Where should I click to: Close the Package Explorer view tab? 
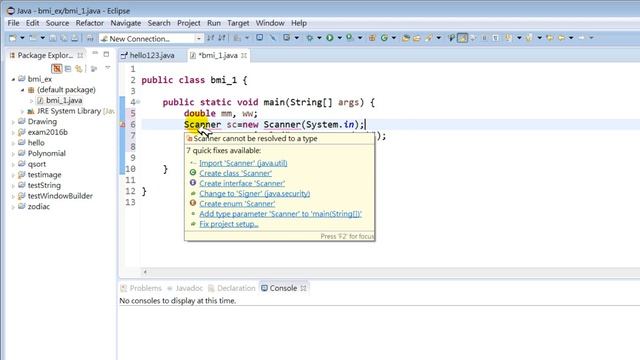pyautogui.click(x=80, y=55)
